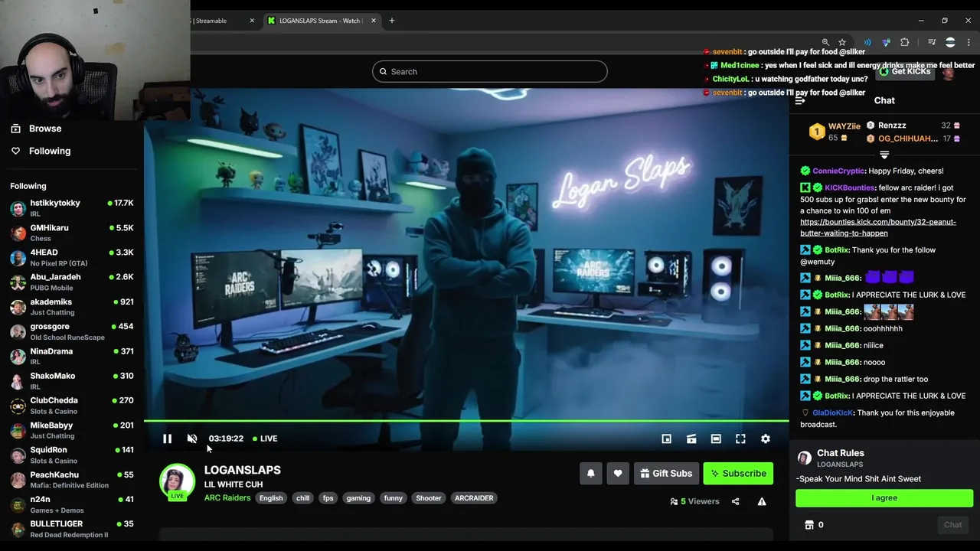Report stream using the warning triangle icon

[x=762, y=501]
